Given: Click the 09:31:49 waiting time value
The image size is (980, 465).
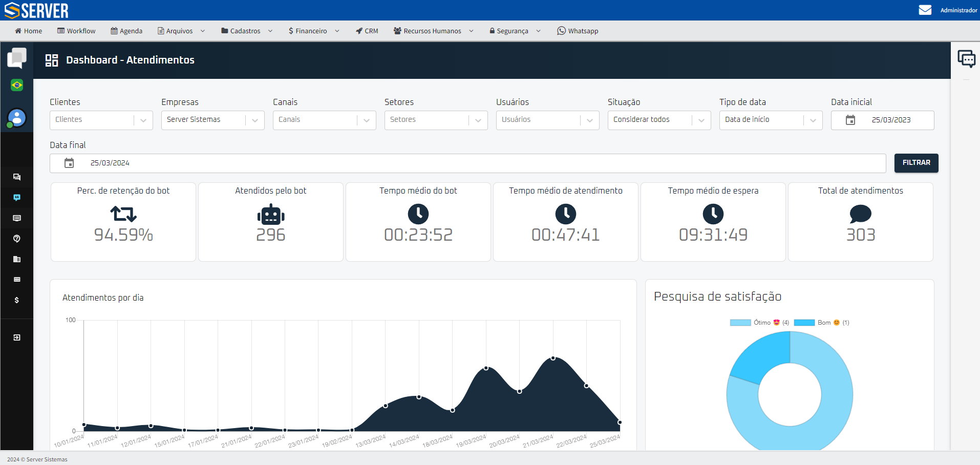Looking at the screenshot, I should coord(713,235).
